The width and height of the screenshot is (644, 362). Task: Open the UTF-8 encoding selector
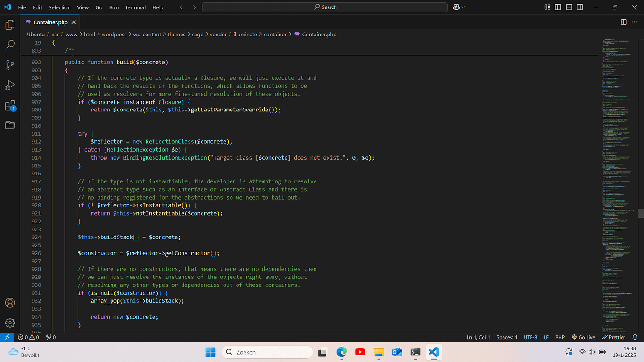[530, 337]
